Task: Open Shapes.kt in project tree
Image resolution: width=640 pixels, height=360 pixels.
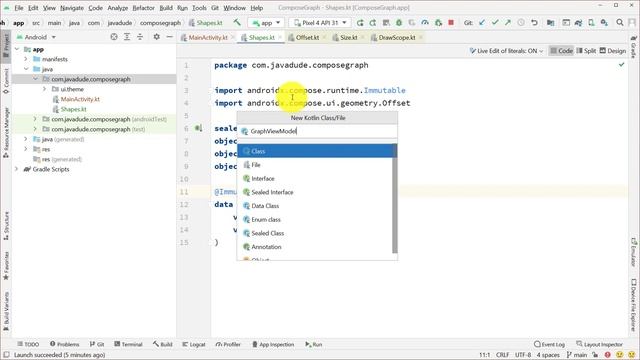Action: coord(73,109)
